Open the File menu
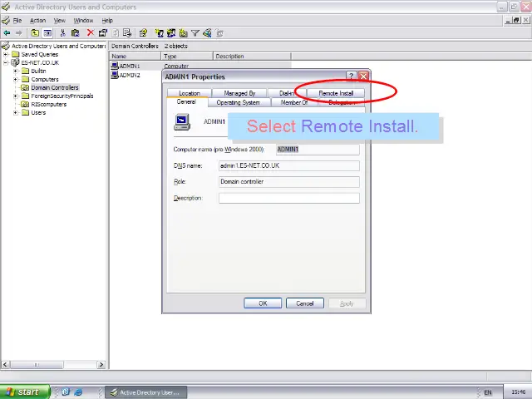Viewport: 532px width, 399px height. click(x=17, y=20)
